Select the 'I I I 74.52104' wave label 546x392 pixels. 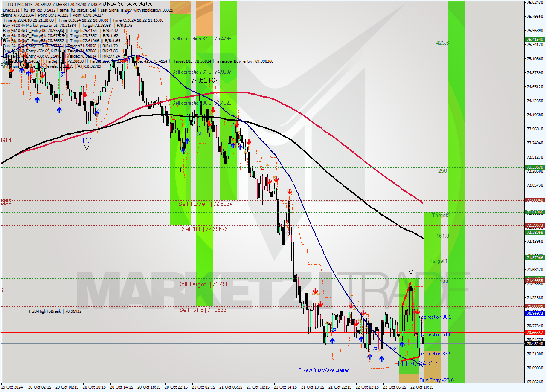coord(199,80)
